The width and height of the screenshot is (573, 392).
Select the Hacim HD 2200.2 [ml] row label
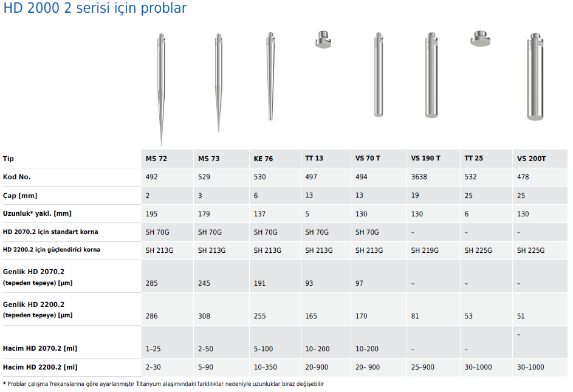click(40, 367)
